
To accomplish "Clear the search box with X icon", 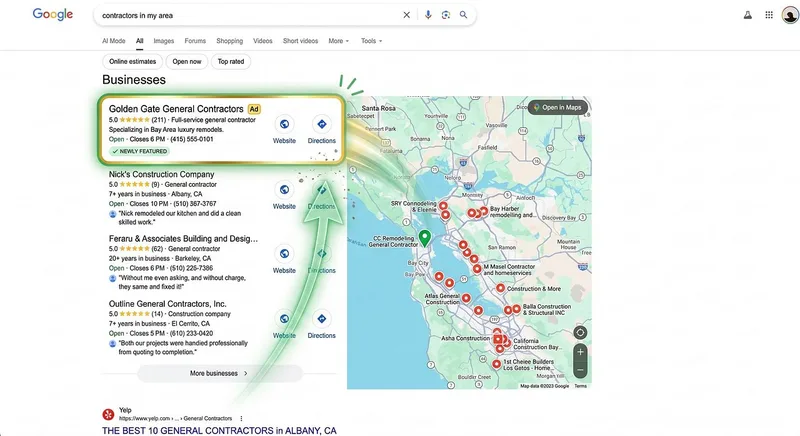I will point(407,15).
